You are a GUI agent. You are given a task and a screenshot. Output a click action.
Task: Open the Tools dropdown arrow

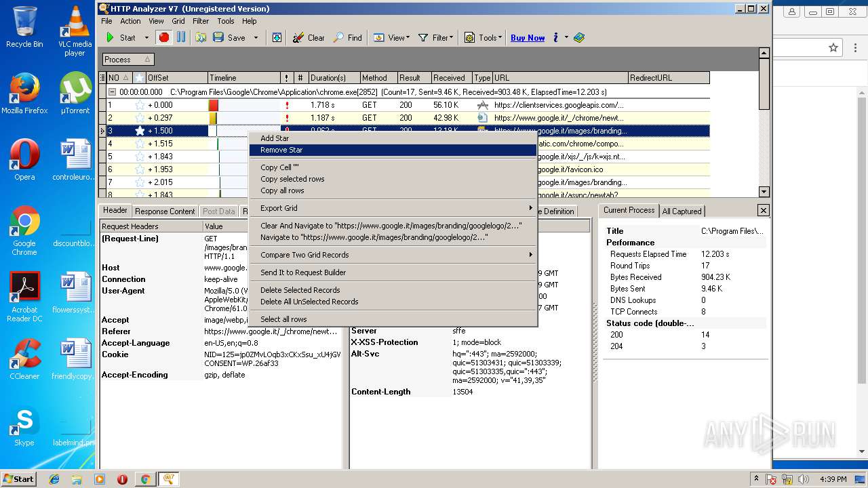(500, 38)
